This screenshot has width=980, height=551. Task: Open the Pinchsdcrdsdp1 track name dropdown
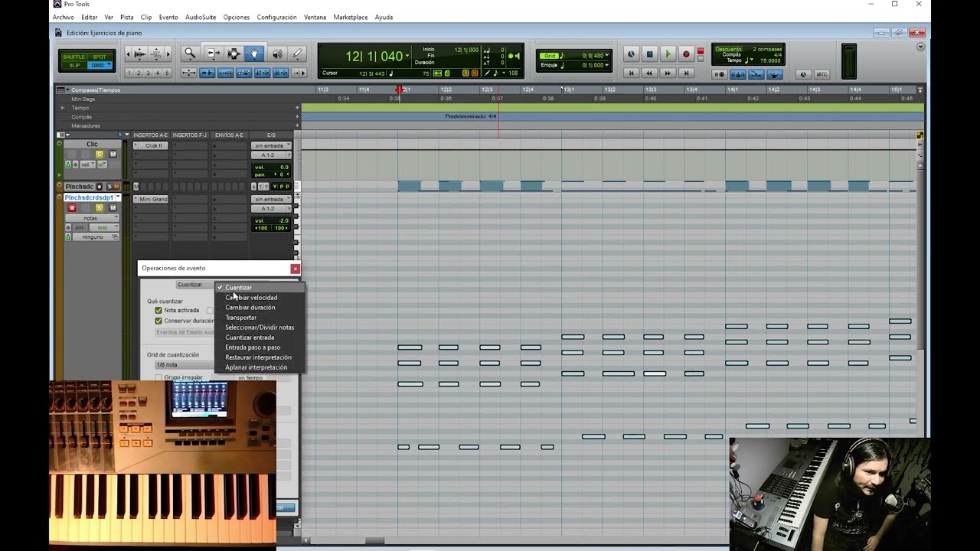click(118, 197)
